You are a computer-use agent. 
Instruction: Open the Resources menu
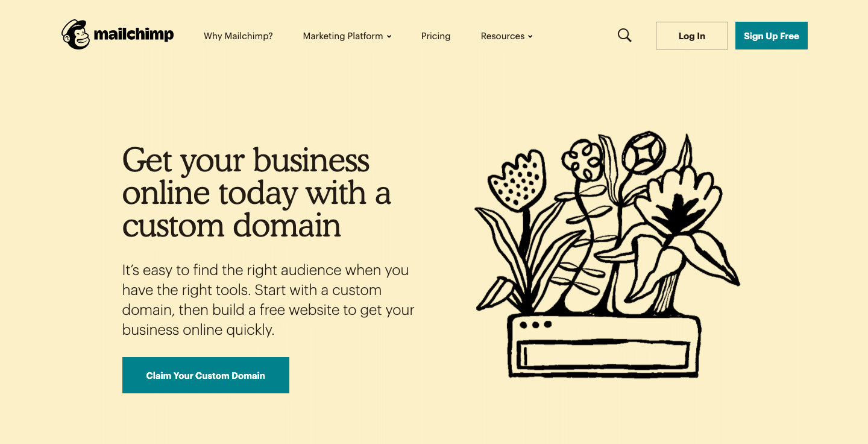pyautogui.click(x=502, y=36)
